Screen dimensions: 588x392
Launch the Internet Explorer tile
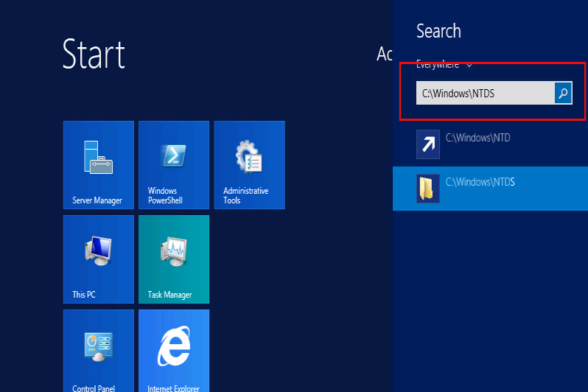click(x=174, y=351)
